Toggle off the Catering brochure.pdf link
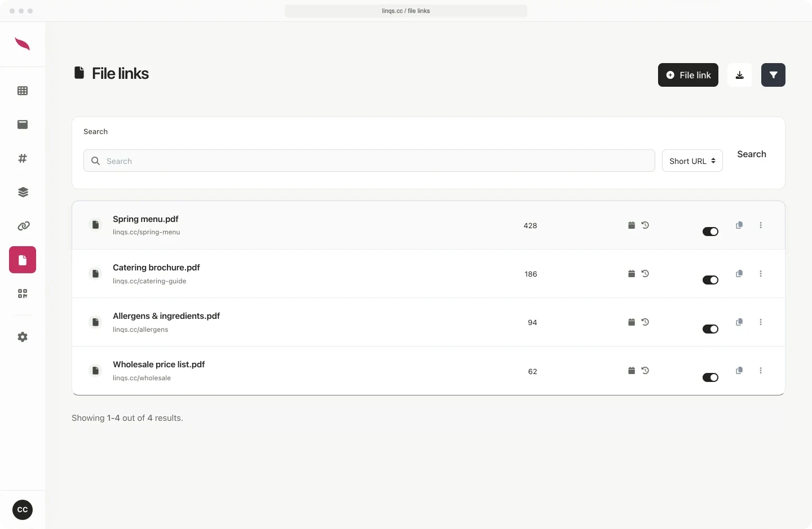Screen dimensions: 812x529 click(710, 280)
